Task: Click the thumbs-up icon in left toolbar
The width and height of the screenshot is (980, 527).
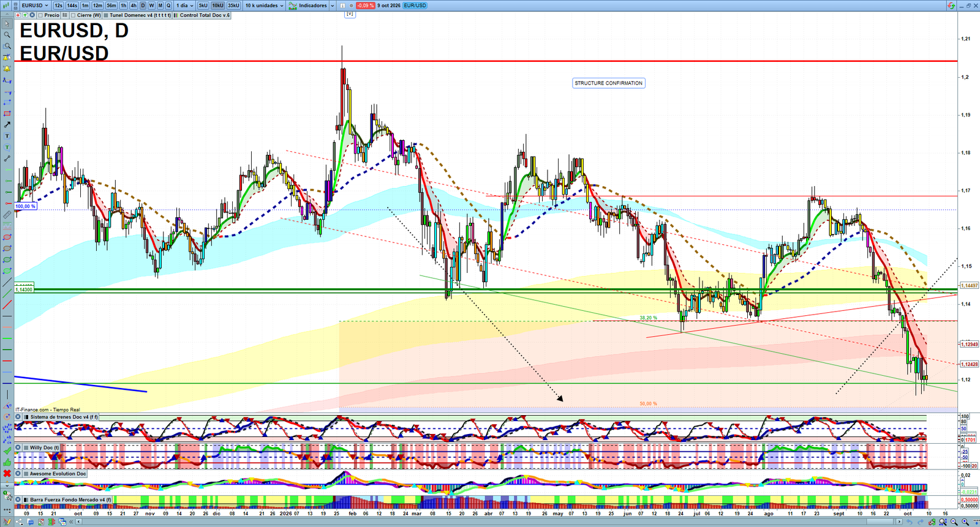Action: (x=7, y=462)
